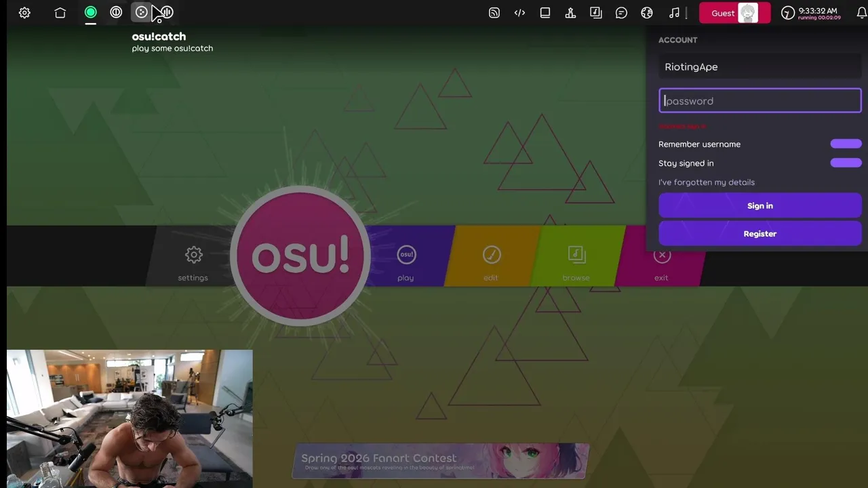Click the RiotingApe username field
Viewport: 868px width, 488px height.
point(759,66)
